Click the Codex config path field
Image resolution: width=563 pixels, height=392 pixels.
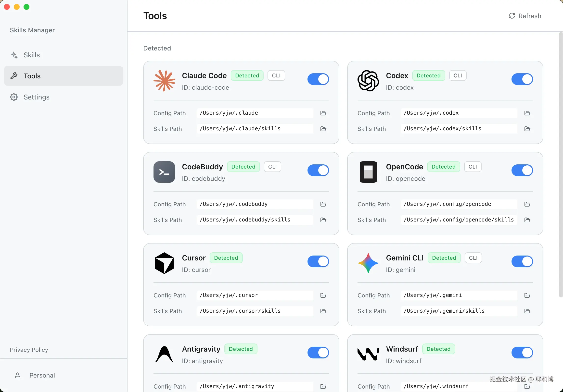pos(459,113)
